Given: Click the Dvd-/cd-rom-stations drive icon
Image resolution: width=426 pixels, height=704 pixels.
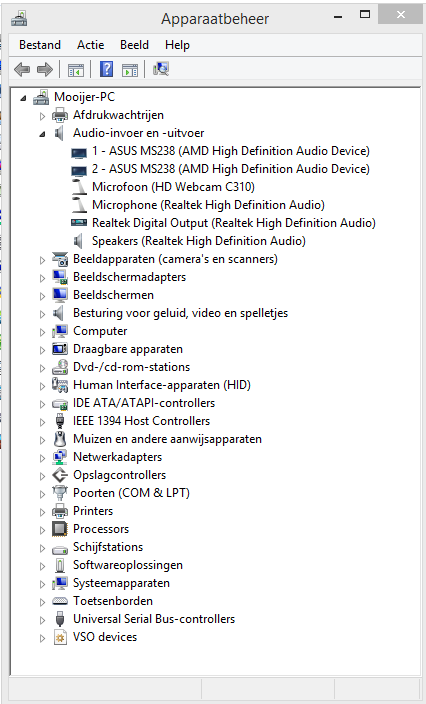Looking at the screenshot, I should [60, 367].
